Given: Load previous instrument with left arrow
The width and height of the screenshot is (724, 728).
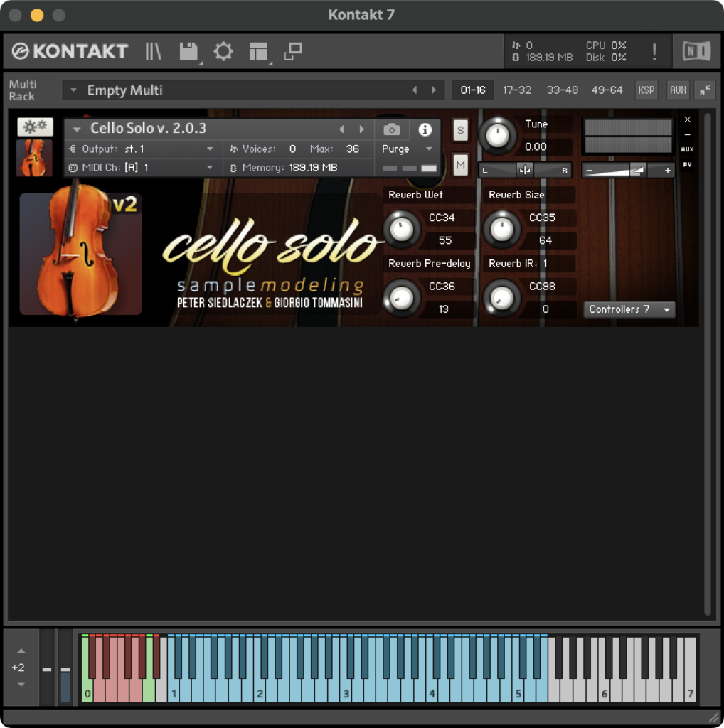Looking at the screenshot, I should coord(341,129).
